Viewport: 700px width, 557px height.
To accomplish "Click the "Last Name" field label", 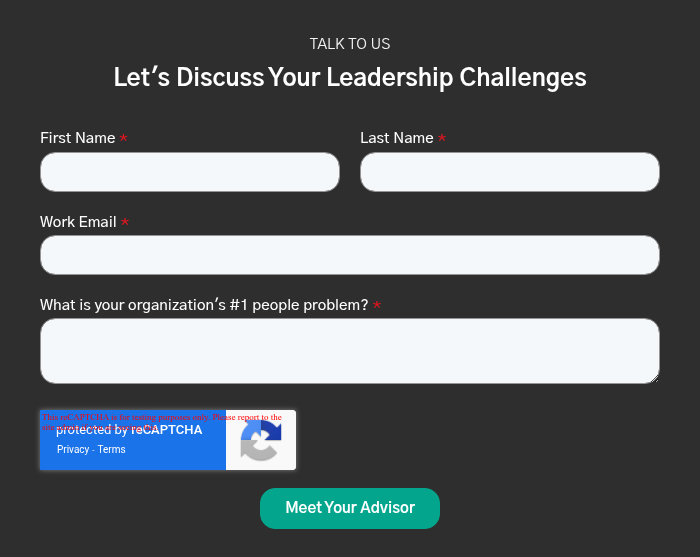I will [x=396, y=138].
